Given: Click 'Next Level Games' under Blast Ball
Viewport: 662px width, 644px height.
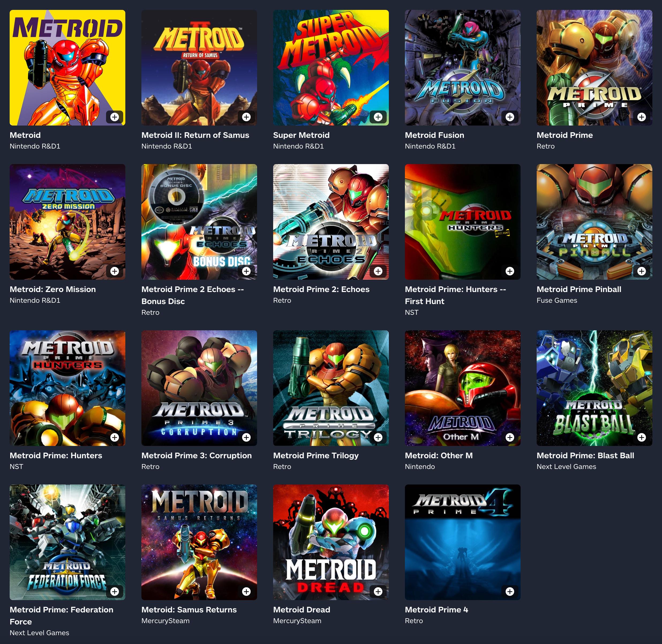Looking at the screenshot, I should [x=566, y=467].
